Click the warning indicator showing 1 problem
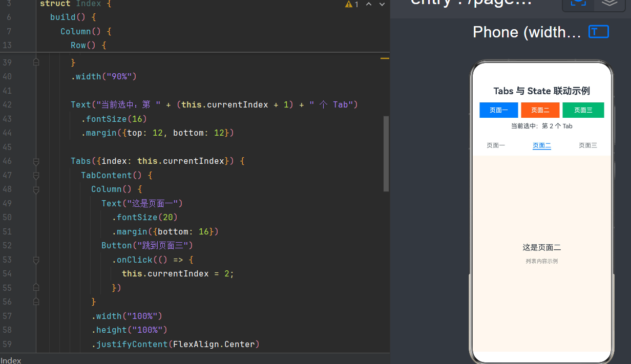Viewport: 631px width, 364px height. [x=352, y=4]
